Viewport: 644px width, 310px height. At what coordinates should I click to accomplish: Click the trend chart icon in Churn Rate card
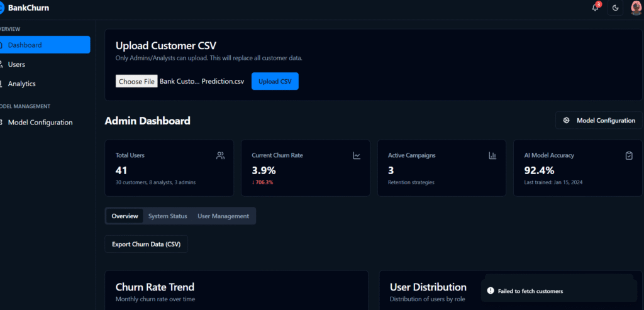[357, 155]
